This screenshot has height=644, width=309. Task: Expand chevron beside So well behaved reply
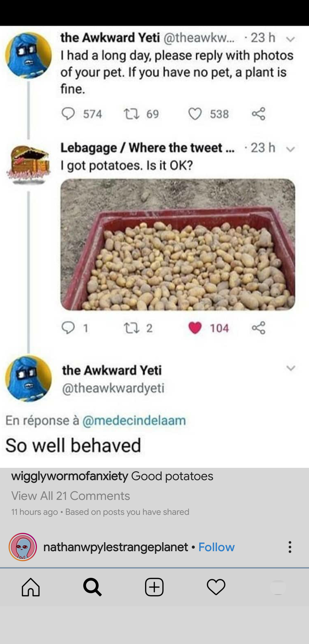291,368
